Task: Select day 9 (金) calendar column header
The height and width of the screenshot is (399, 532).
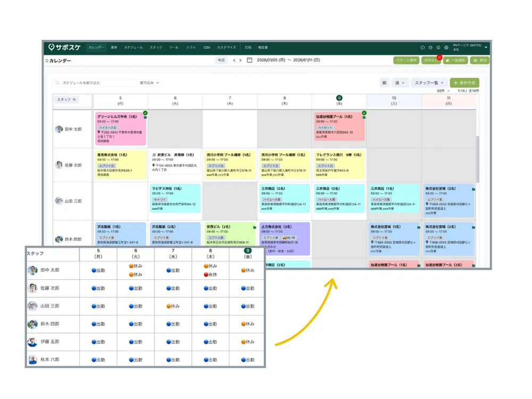Action: 339,101
